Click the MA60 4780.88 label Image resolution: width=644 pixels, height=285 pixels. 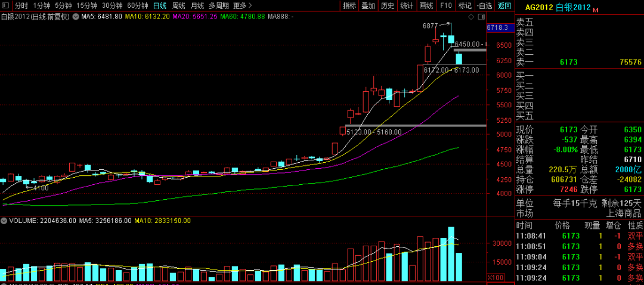click(x=242, y=17)
